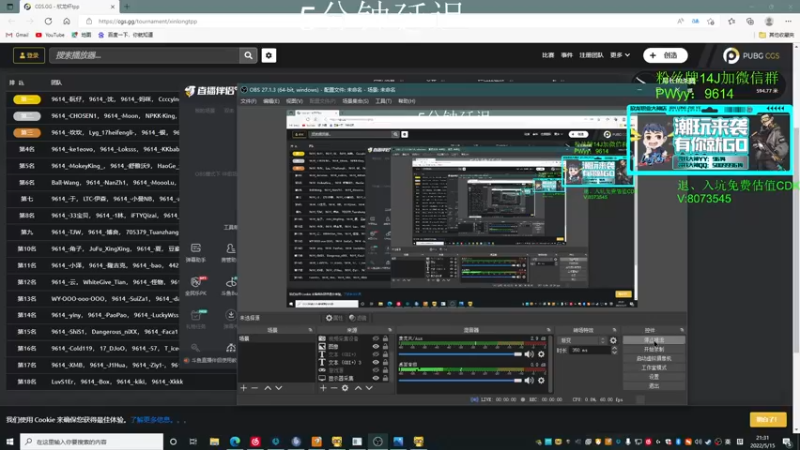The width and height of the screenshot is (800, 450).
Task: Click the 创造 create button
Action: click(665, 55)
